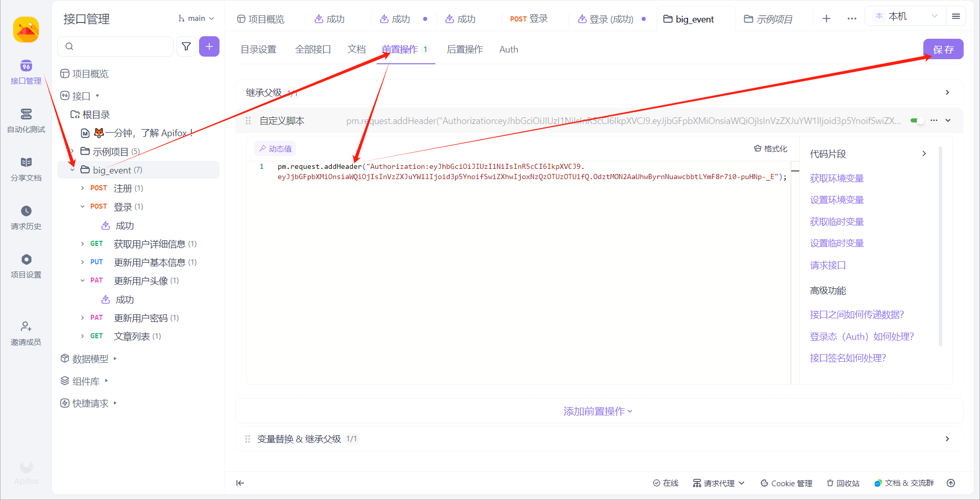Open the main branch dropdown
Screen dimensions: 980x500
click(x=196, y=18)
